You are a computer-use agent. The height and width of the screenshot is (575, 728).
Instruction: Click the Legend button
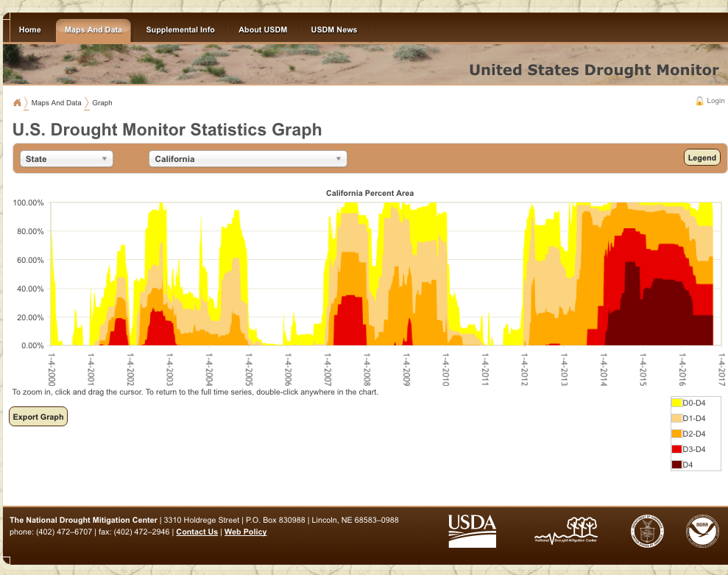[702, 157]
